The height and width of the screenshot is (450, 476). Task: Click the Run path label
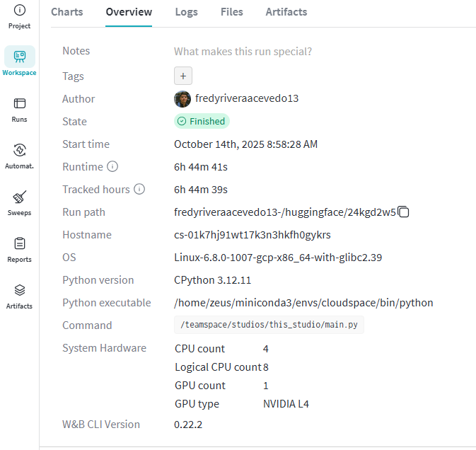pyautogui.click(x=83, y=212)
